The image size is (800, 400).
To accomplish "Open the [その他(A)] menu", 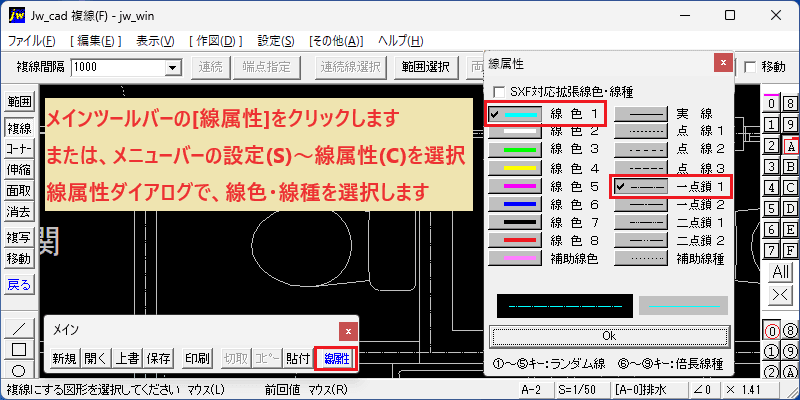I will pos(336,41).
